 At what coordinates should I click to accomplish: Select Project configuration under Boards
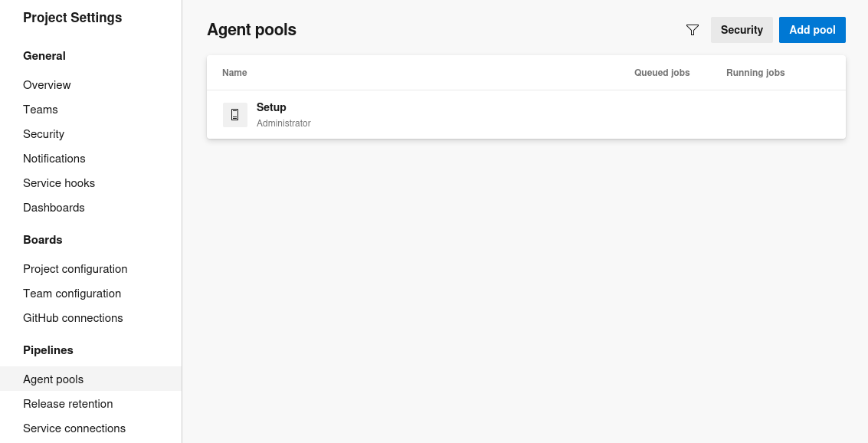(x=75, y=269)
